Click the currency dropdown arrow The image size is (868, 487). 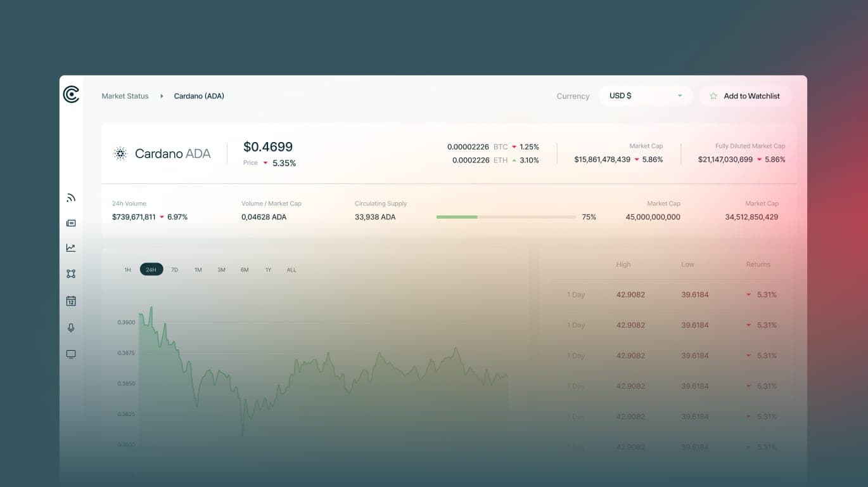(x=680, y=96)
